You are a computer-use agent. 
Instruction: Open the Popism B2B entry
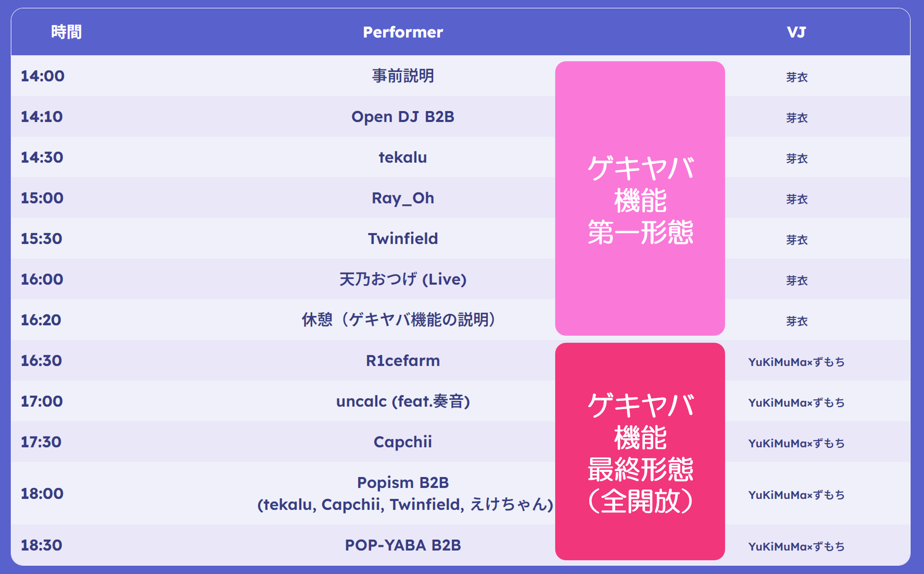pos(403,483)
